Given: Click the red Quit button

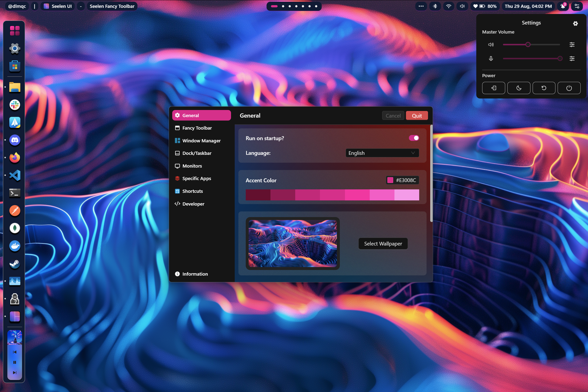Looking at the screenshot, I should [x=417, y=115].
